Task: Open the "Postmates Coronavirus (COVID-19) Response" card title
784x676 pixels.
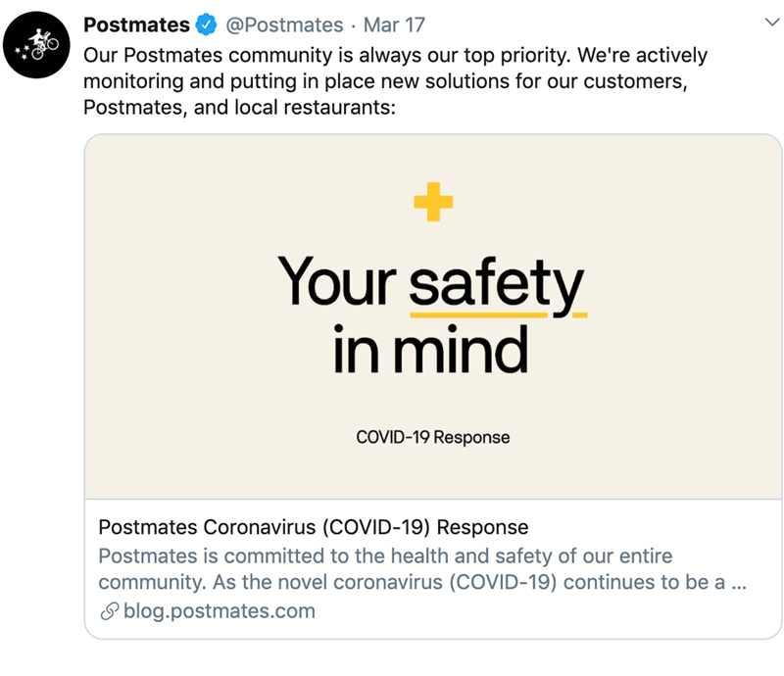Action: [314, 527]
